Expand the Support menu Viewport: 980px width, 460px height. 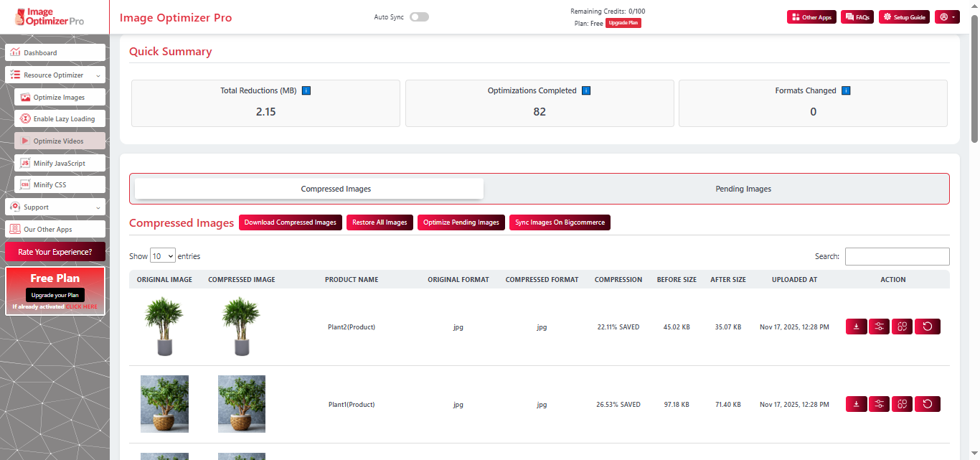pos(55,207)
